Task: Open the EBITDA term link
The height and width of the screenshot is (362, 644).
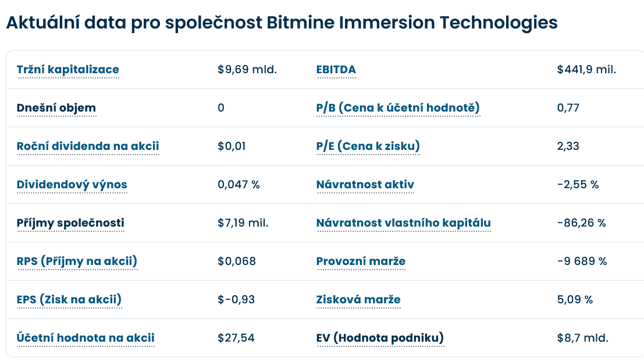Action: (x=336, y=70)
